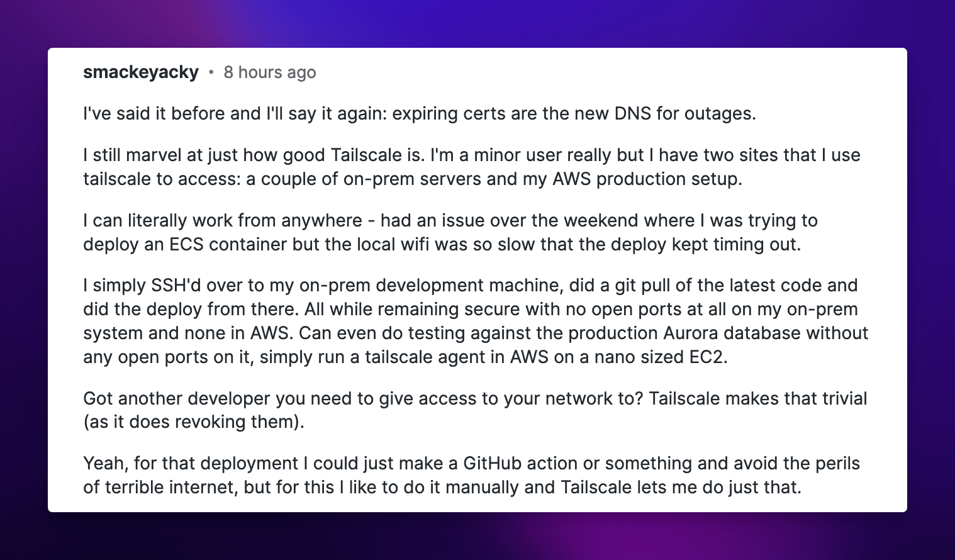Click the word "GitHub" in the last paragraph

[x=492, y=463]
